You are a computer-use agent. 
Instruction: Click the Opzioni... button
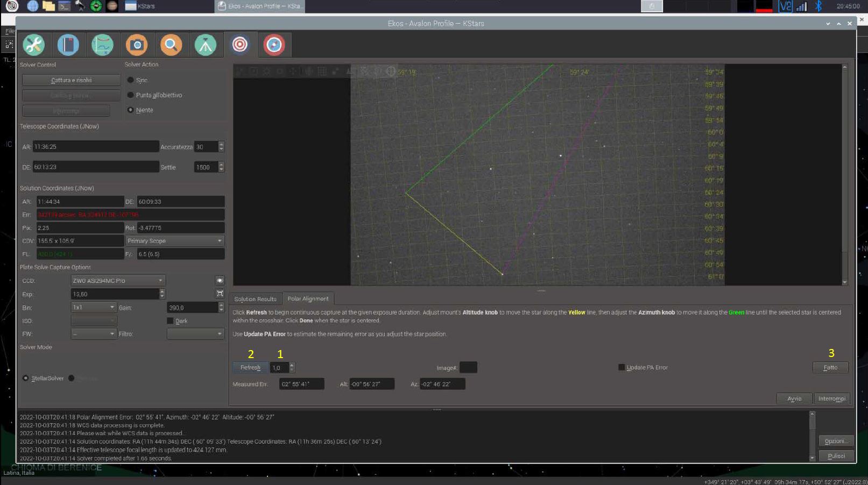tap(836, 441)
